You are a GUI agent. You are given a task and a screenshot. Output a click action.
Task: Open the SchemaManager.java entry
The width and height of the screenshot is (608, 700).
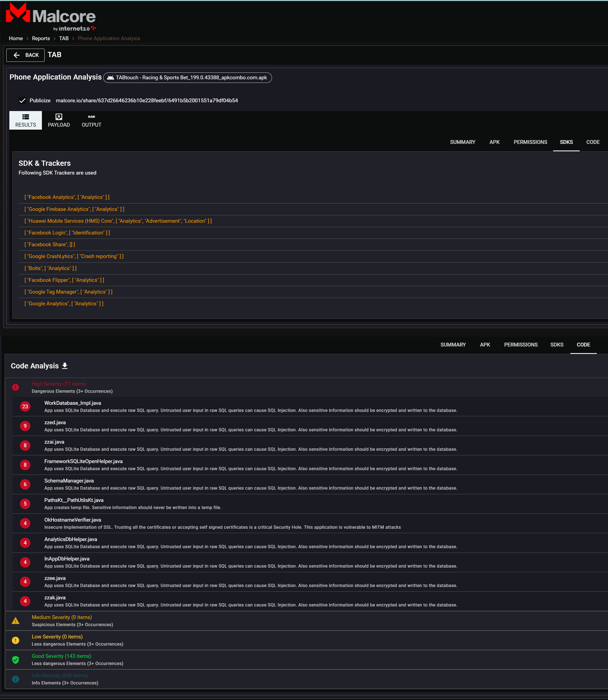(310, 484)
